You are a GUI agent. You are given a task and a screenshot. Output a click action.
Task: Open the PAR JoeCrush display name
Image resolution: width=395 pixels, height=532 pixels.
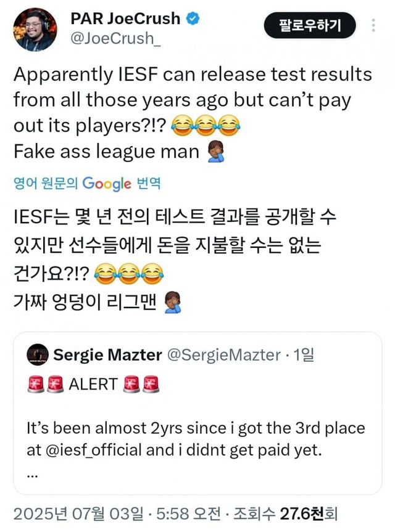[x=127, y=18]
